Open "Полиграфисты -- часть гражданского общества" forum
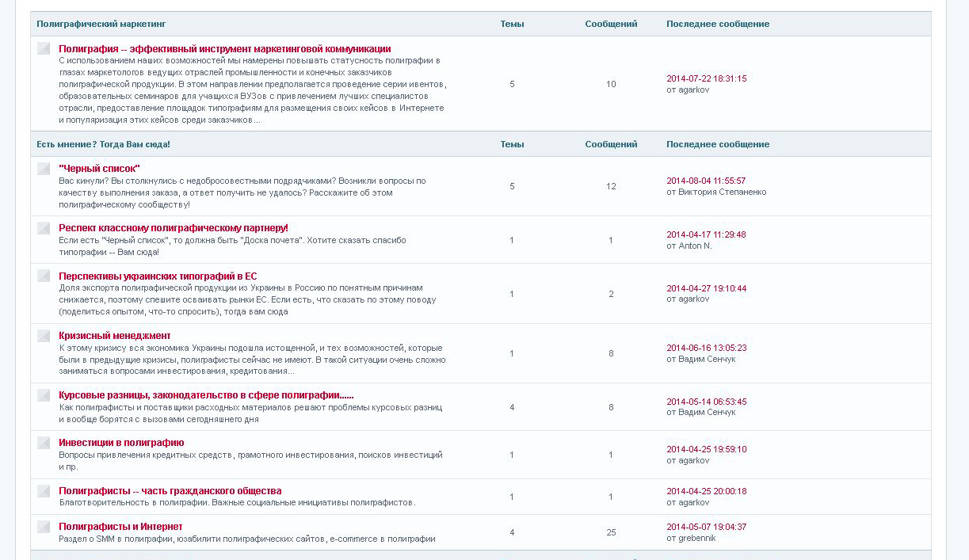The height and width of the screenshot is (560, 969). point(170,491)
